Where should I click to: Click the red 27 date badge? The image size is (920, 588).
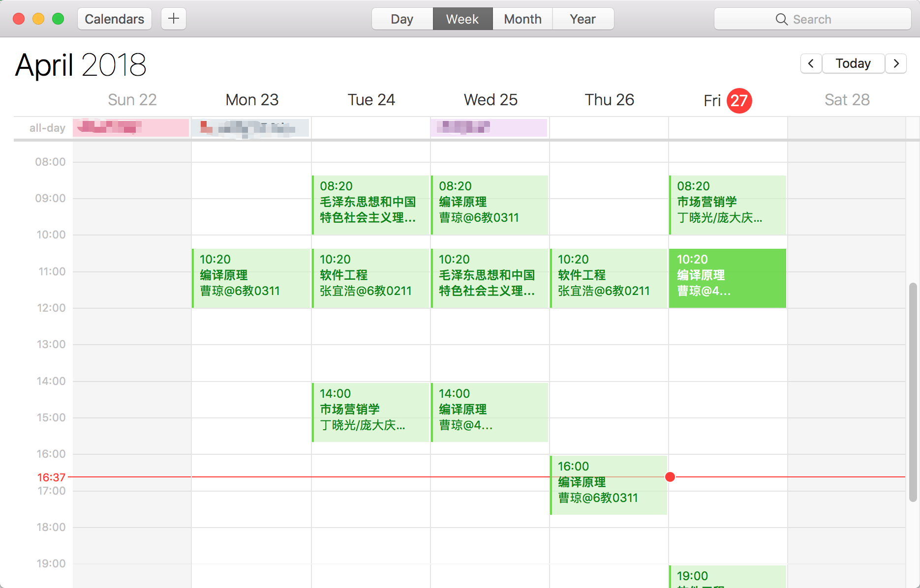point(739,101)
